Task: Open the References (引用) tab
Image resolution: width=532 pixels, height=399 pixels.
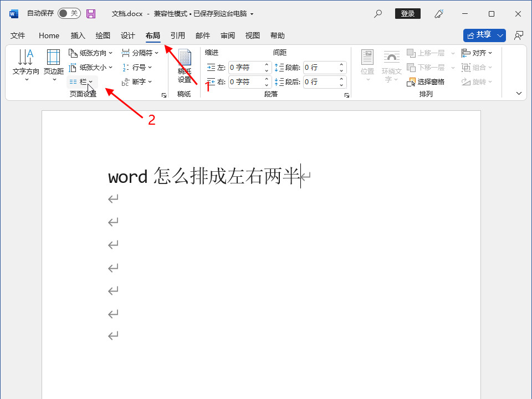Action: point(178,35)
